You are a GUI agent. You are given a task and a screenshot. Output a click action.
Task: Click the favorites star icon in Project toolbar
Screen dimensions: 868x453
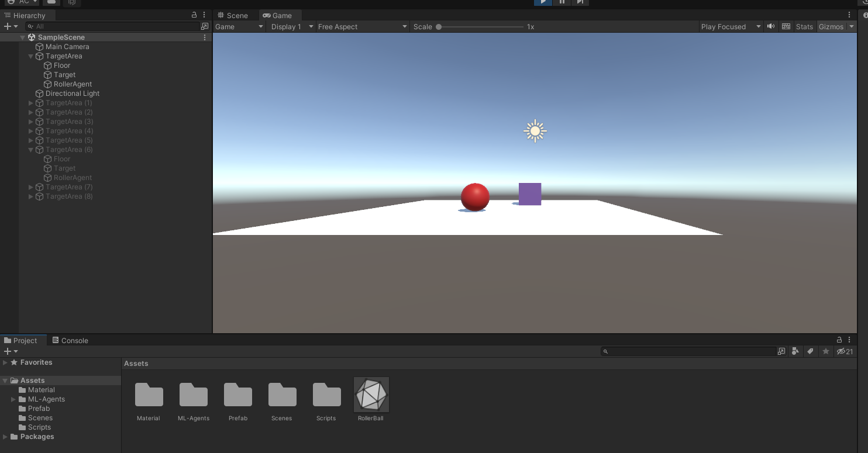(x=826, y=351)
